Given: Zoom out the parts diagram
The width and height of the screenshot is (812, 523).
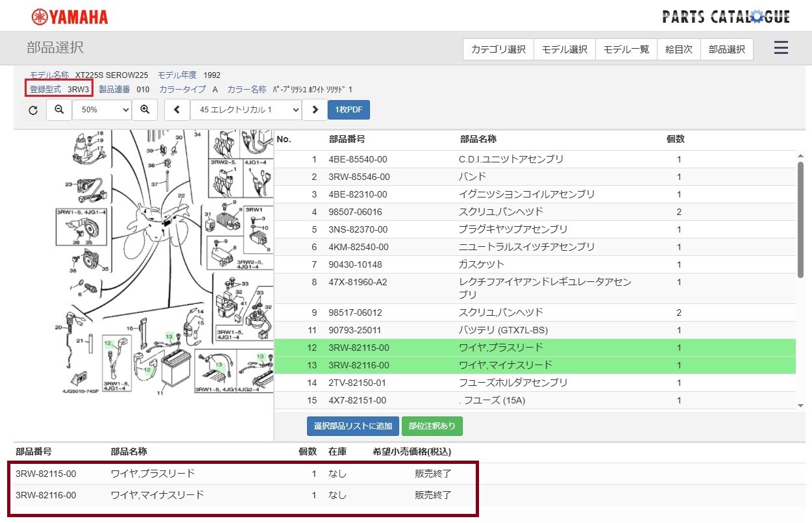Looking at the screenshot, I should pos(59,110).
